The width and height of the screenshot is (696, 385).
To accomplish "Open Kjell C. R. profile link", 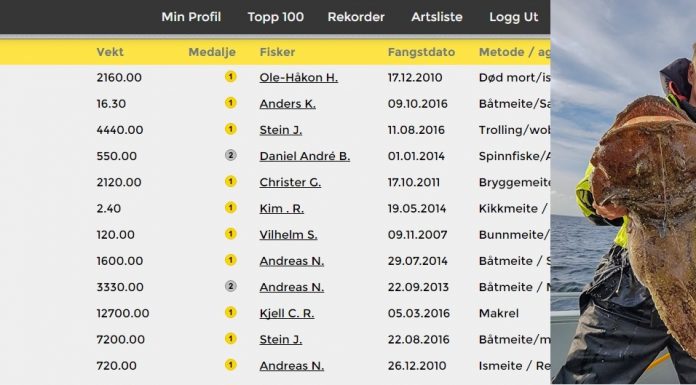I will pyautogui.click(x=287, y=314).
